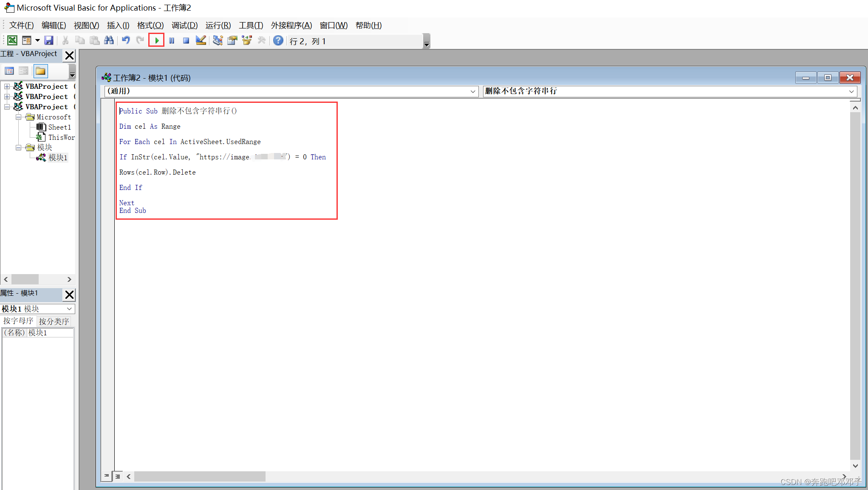Click the Reset (stop) toolbar icon

click(186, 41)
